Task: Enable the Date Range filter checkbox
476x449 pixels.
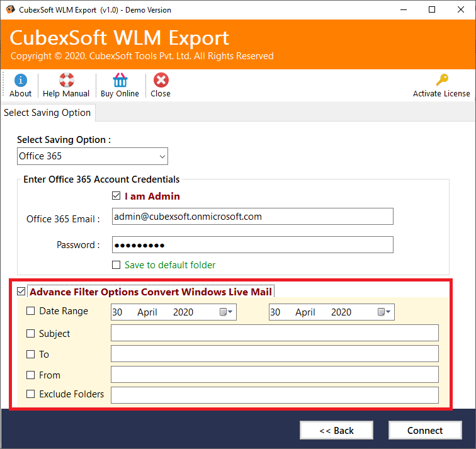Action: pyautogui.click(x=31, y=311)
